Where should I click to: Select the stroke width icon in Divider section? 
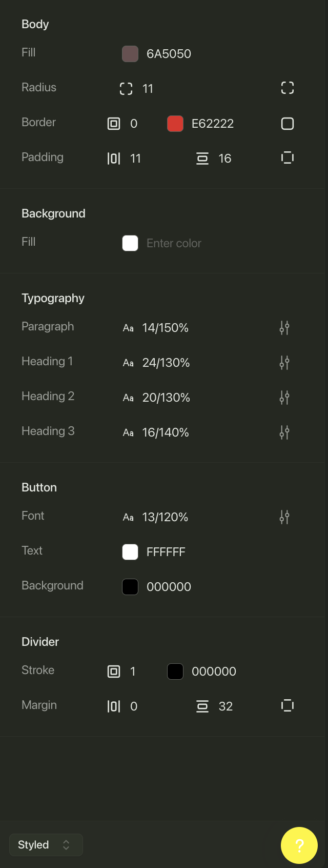point(113,671)
